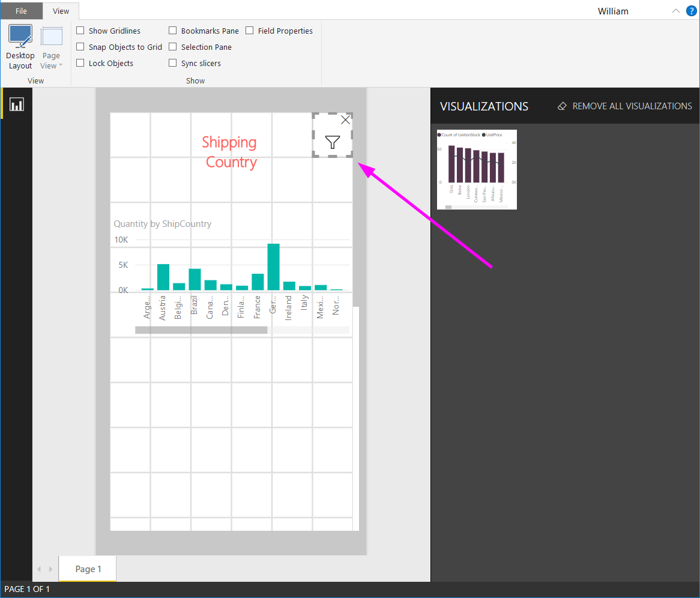Click the tall teal bar above the Ger... label
700x598 pixels.
274,267
